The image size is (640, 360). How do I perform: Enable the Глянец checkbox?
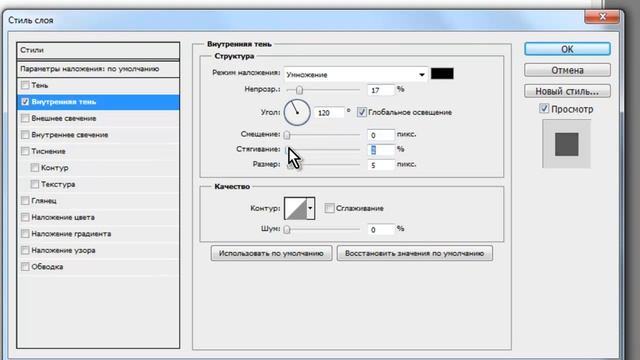click(x=25, y=201)
